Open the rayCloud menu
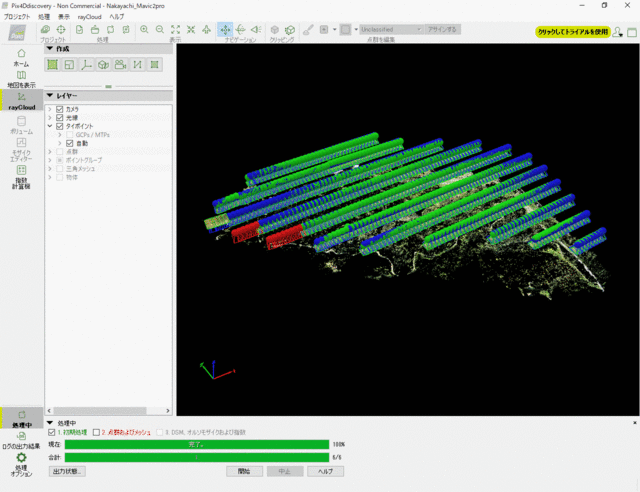Viewport: 640px width, 492px height. click(89, 17)
